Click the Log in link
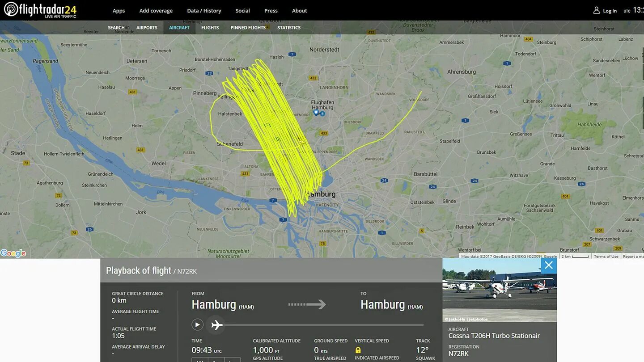644x362 pixels. click(610, 11)
